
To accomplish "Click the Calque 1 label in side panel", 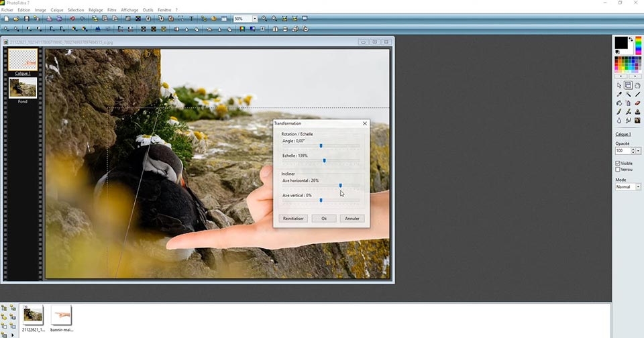I will coord(623,134).
